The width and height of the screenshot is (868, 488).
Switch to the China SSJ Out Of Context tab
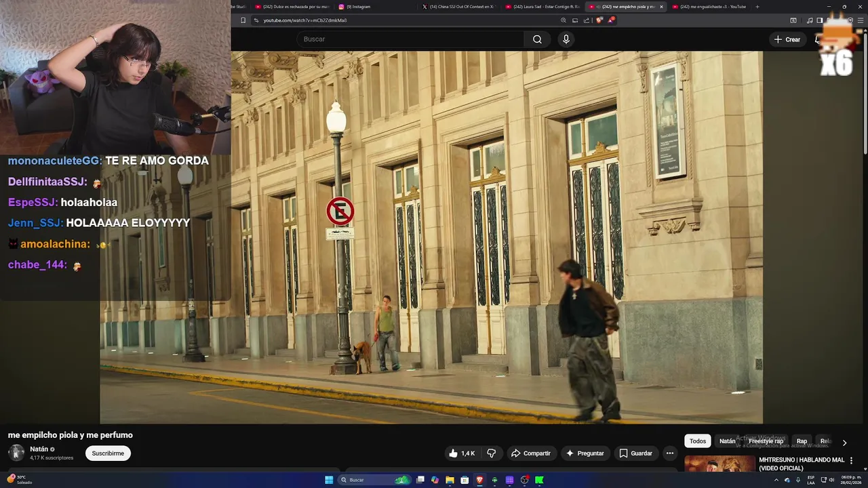(x=458, y=7)
